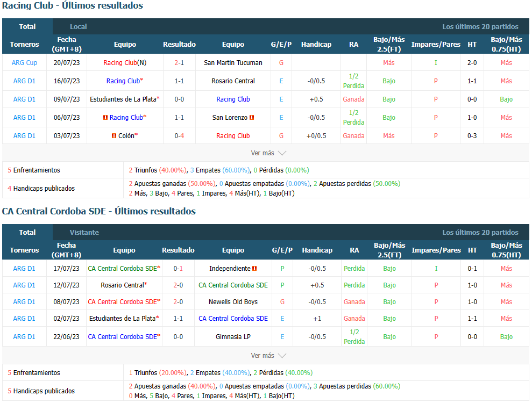This screenshot has width=532, height=403.
Task: Click Newells Old Boys team name
Action: pos(233,301)
